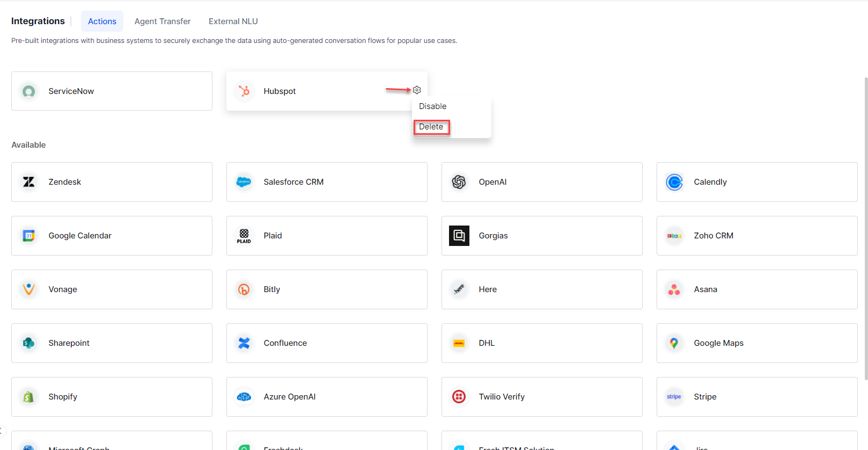
Task: Click the 'Azure OpenAI' name text
Action: [x=290, y=397]
